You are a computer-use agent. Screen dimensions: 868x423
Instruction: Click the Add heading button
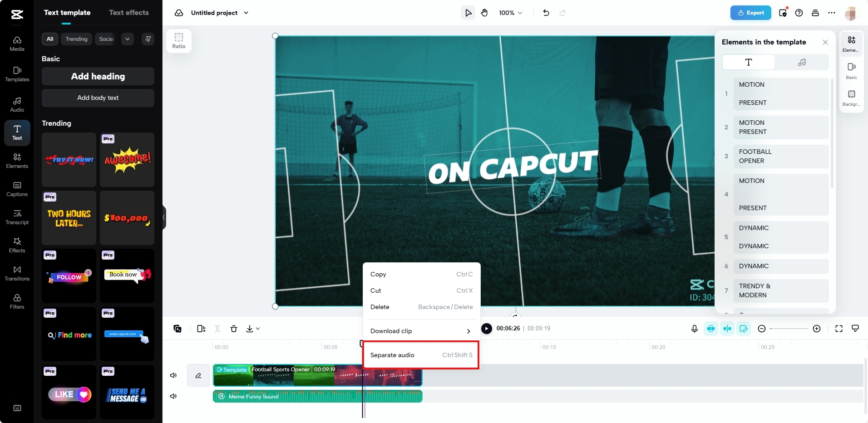coord(97,76)
